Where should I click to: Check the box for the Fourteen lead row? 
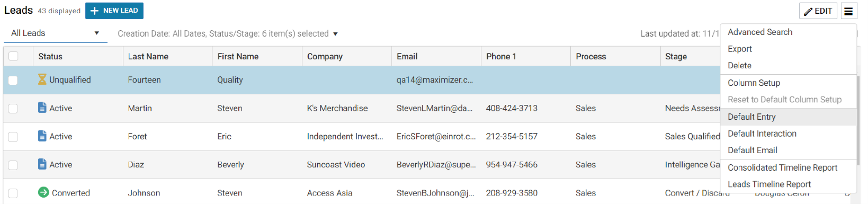click(x=13, y=80)
